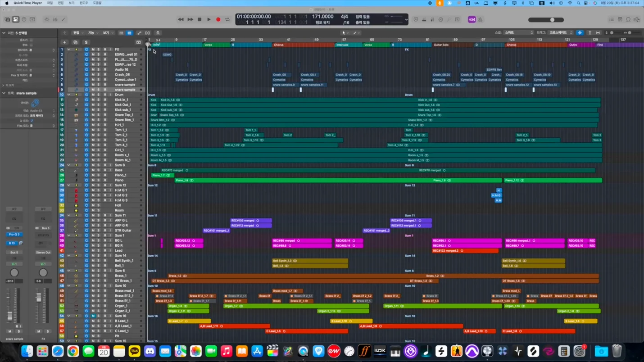Open the Snap dropdown
The image size is (644, 362).
tap(518, 33)
